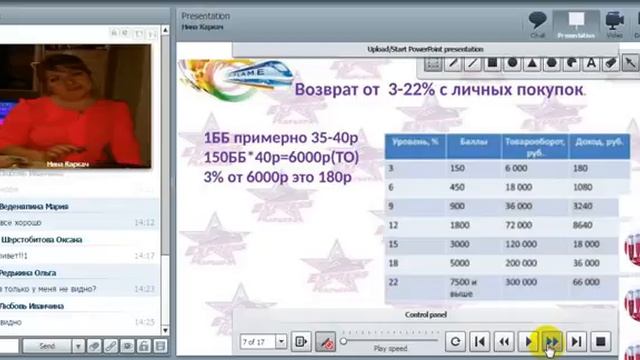Click the link icon in chat toolbar
Screen dimensions: 640x360
click(111, 346)
